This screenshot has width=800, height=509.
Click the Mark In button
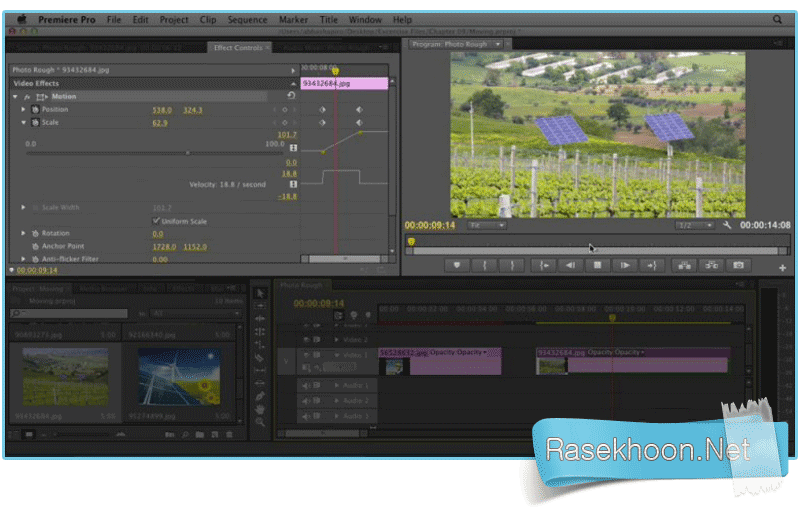pyautogui.click(x=484, y=265)
